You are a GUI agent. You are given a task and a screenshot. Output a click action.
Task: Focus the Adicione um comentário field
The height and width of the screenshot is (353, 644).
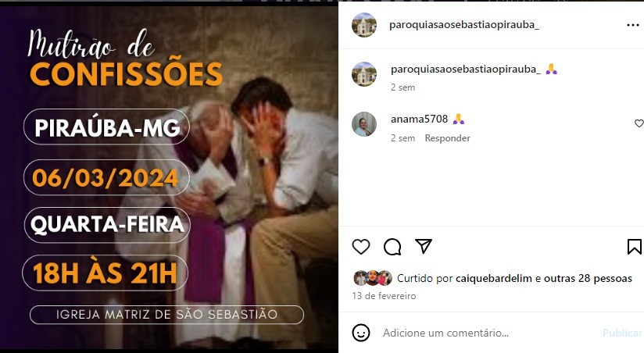(x=488, y=333)
